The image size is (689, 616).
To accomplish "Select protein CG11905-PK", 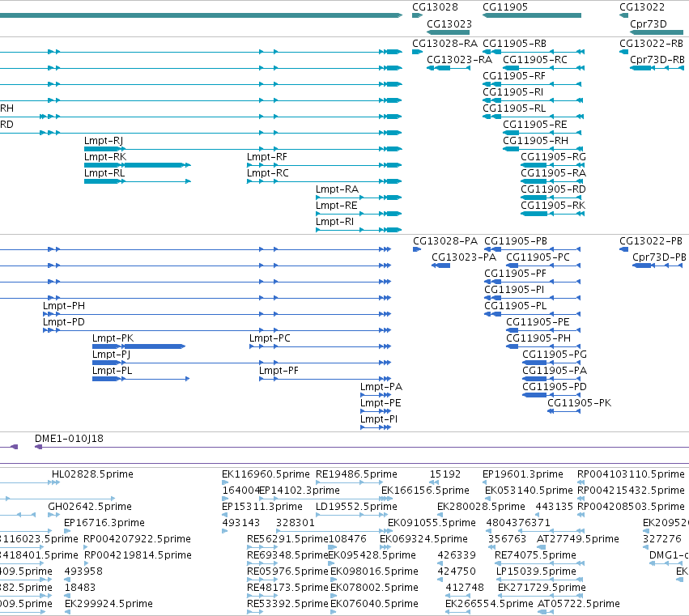I will pos(579,403).
